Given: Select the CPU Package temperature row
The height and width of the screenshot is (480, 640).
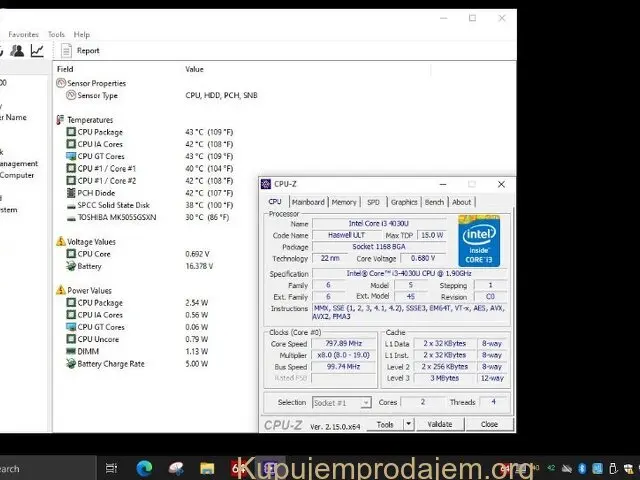Looking at the screenshot, I should click(100, 132).
